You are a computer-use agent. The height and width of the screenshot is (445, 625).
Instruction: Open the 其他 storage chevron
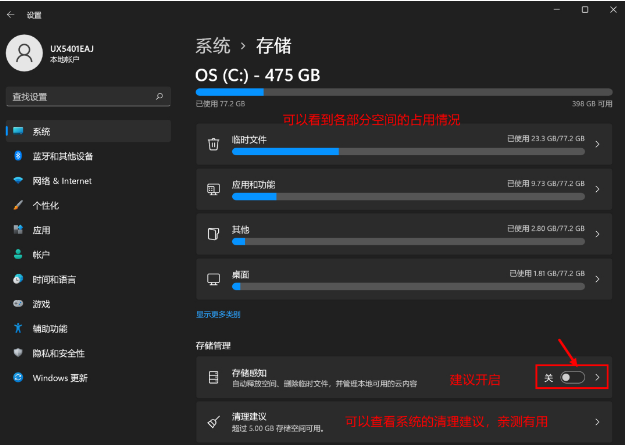(597, 233)
